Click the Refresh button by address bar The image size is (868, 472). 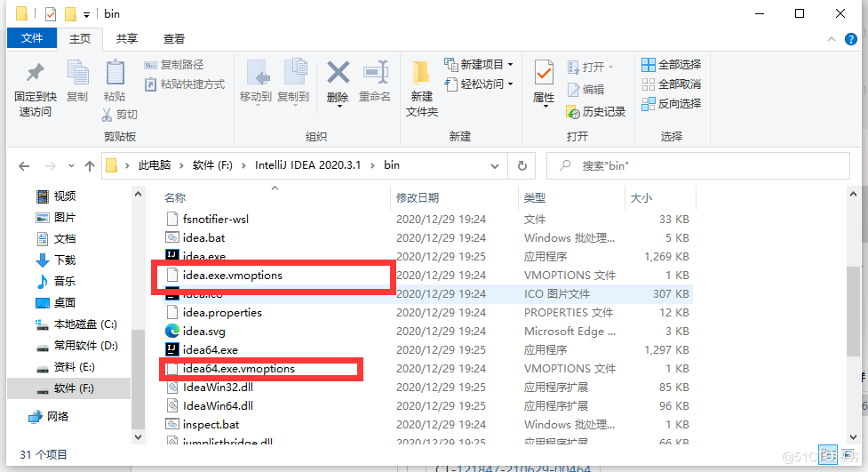point(522,165)
